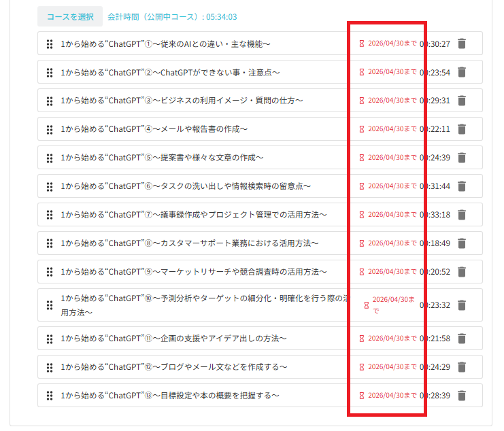Delete the ChatGPT⑦ course row
This screenshot has height=431, width=504.
[x=462, y=215]
